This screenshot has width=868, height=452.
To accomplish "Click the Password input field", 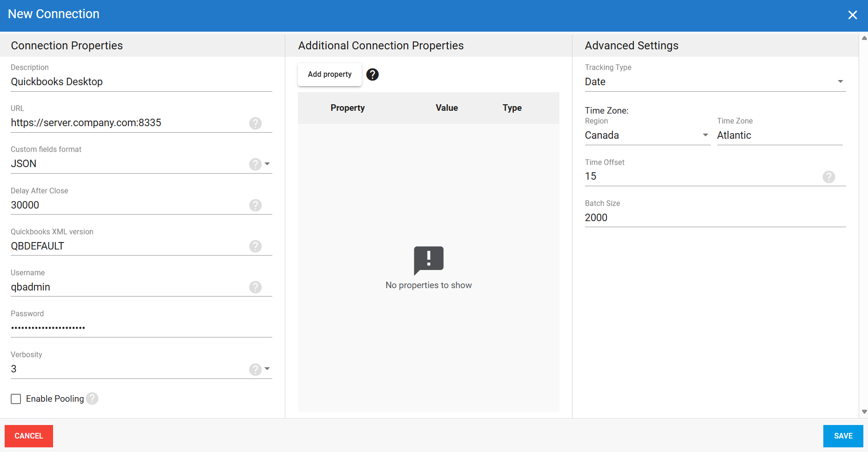I will [x=141, y=328].
